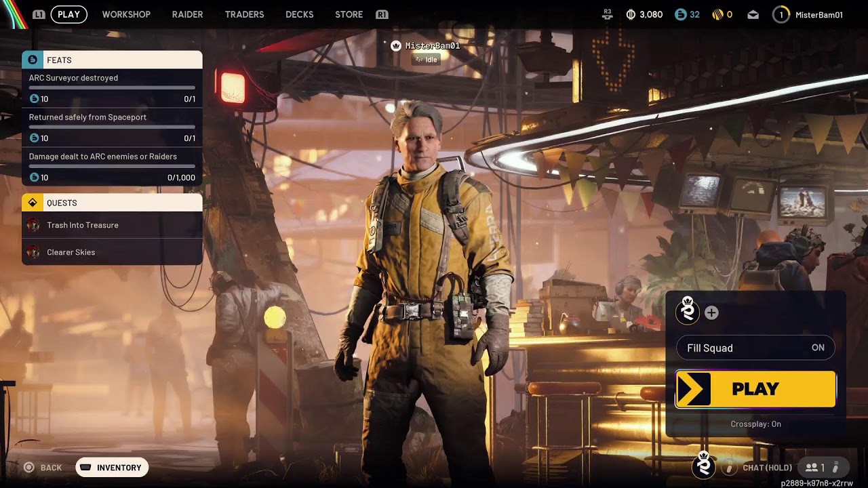Toggle the Fill Squad ON switch
Image resolution: width=868 pixels, height=488 pixels.
(755, 348)
